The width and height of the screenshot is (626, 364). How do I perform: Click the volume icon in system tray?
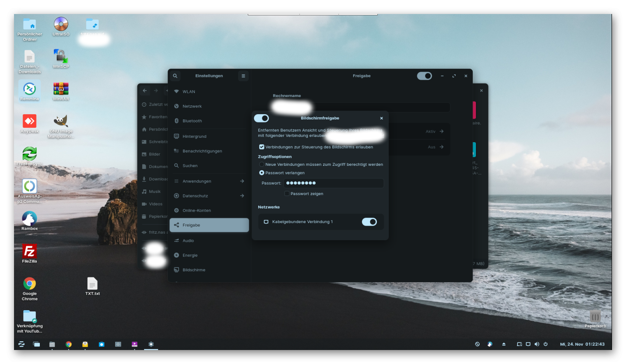(x=537, y=344)
